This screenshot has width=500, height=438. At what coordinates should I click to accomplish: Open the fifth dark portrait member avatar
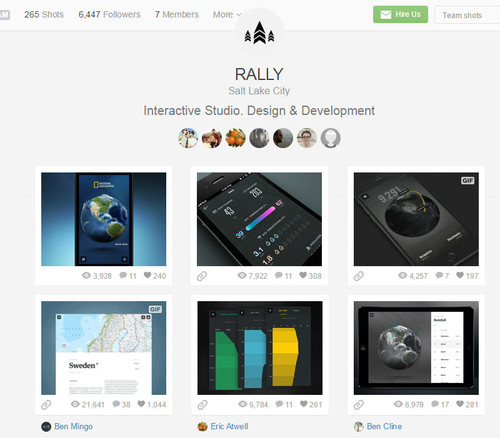tap(283, 138)
